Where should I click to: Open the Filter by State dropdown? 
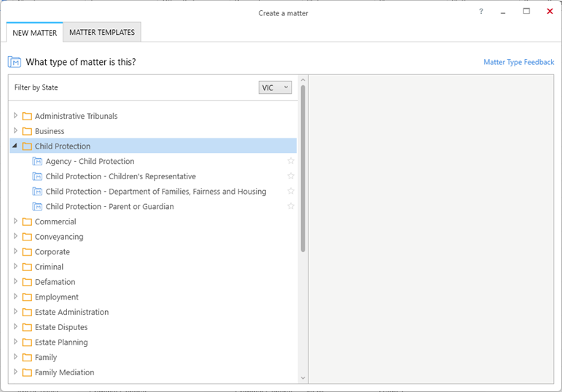point(275,87)
